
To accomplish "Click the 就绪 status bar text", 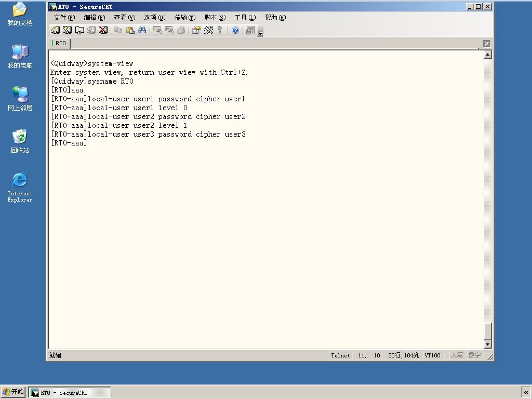I will [55, 355].
